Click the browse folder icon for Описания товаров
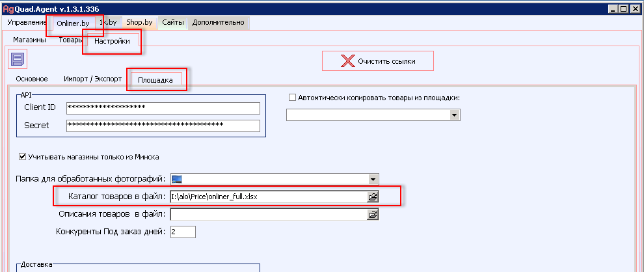Screen dimensions: 644x272 tap(373, 214)
